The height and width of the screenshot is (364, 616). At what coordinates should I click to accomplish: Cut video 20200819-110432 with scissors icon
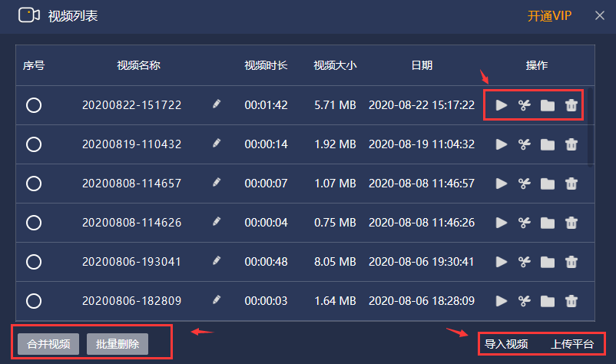point(525,144)
